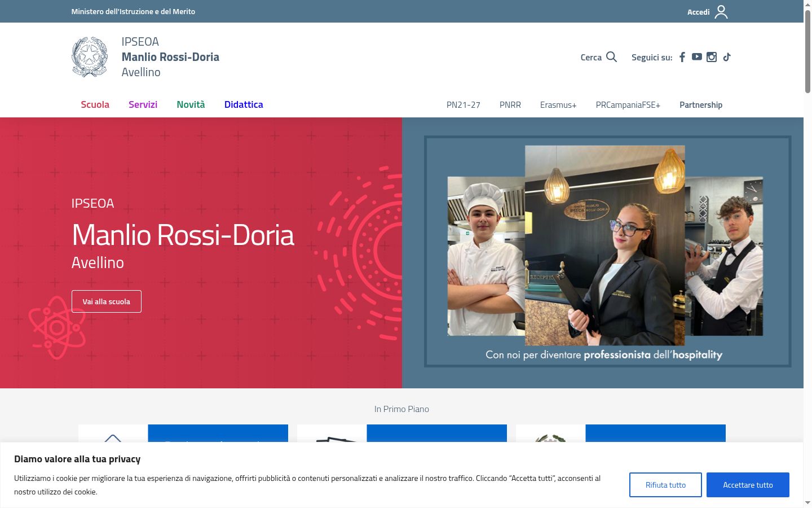Open the Partnership page

coord(701,105)
